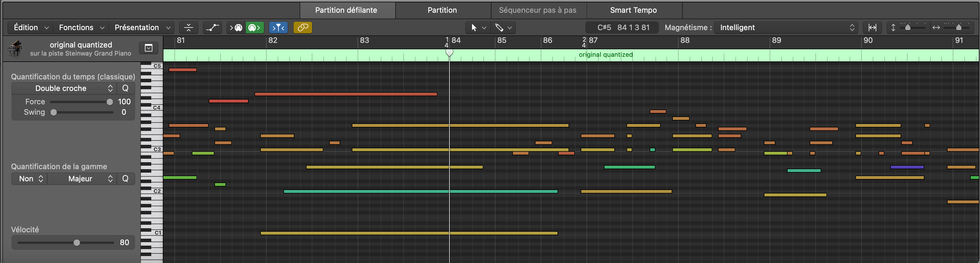Click the collapse mode icon button
Screen dimensions: 980x263
(x=188, y=27)
